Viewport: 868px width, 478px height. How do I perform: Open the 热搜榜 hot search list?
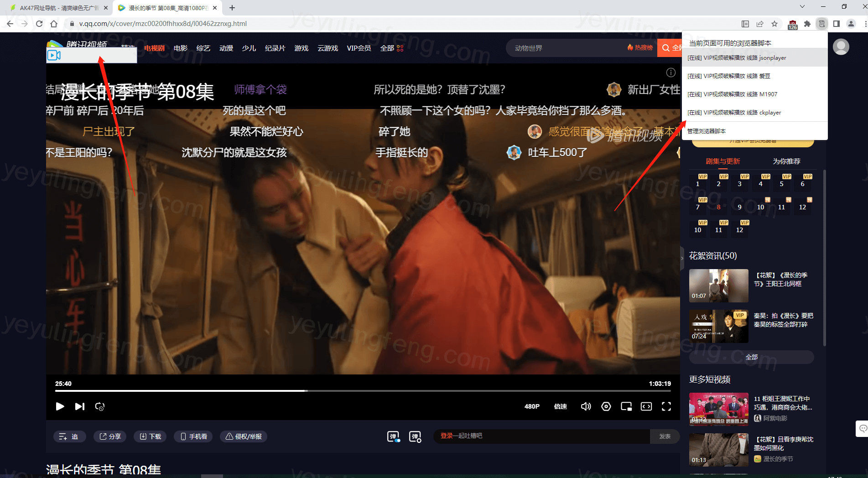[640, 47]
